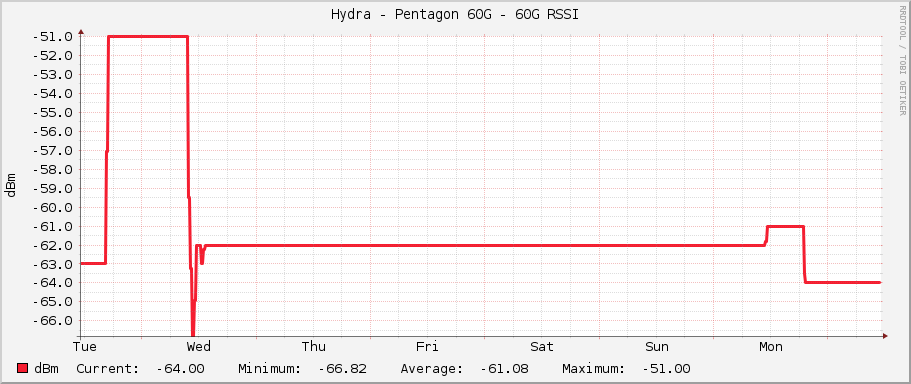Image resolution: width=911 pixels, height=384 pixels.
Task: Click the '-56.0' y-axis value
Action: click(x=52, y=131)
